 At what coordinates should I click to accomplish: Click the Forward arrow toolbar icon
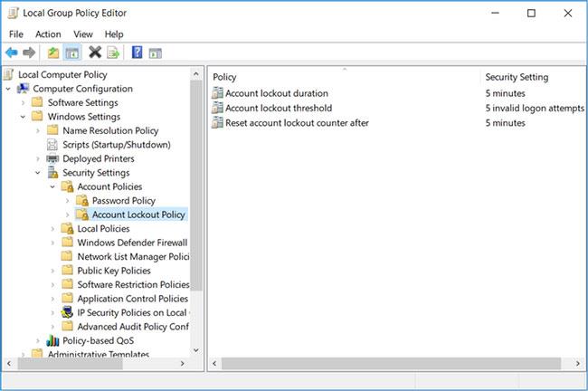click(29, 52)
